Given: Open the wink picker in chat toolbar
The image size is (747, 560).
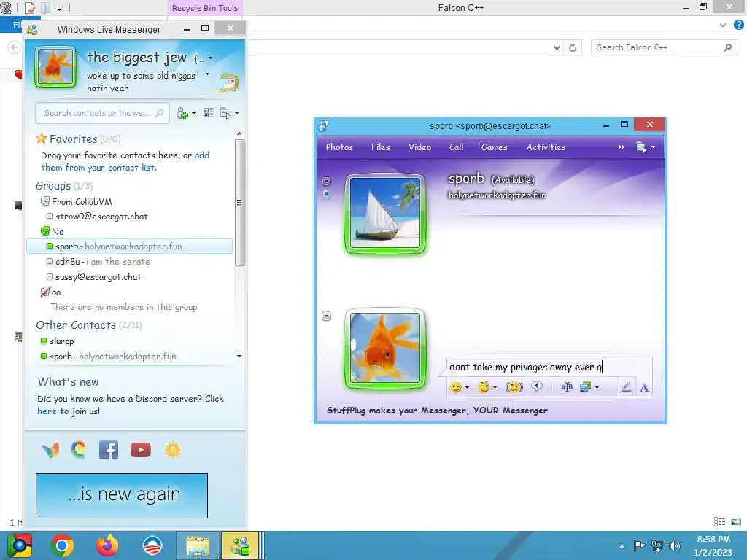Looking at the screenshot, I should pos(484,387).
